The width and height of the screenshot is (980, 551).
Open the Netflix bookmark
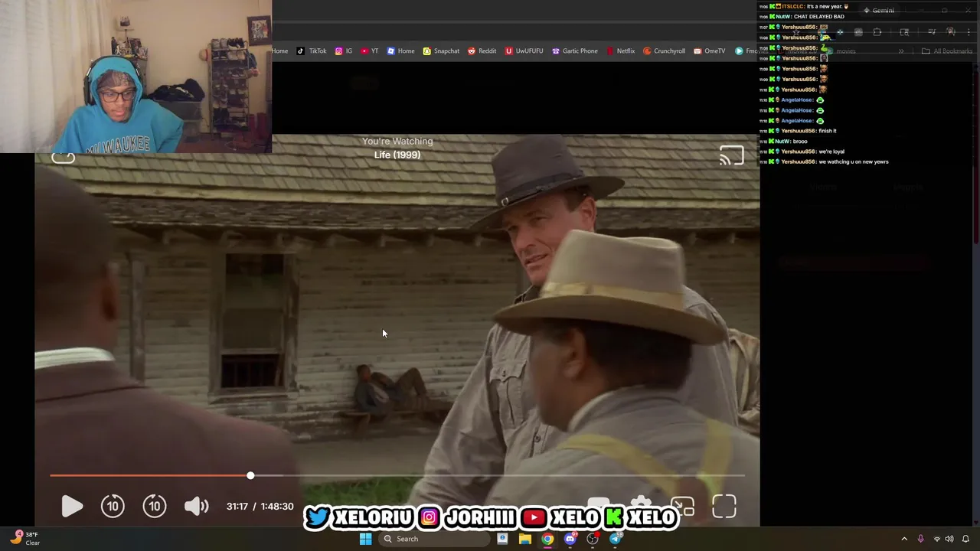coord(620,51)
